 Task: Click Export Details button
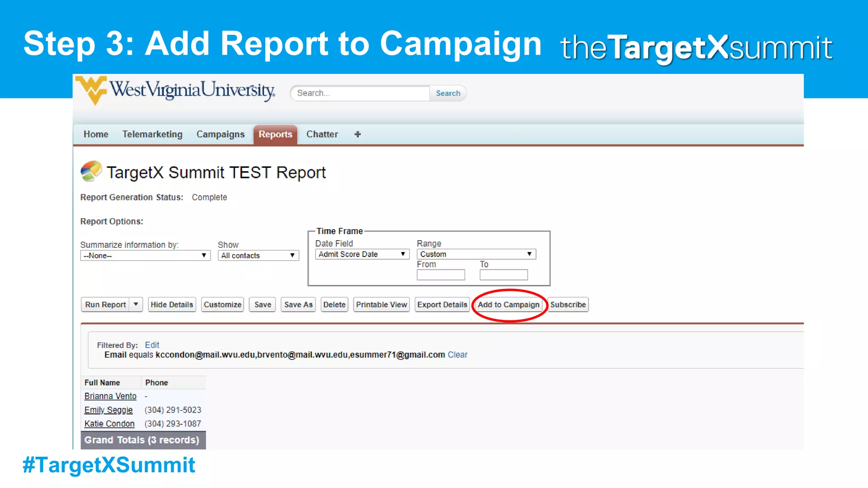[x=442, y=305]
